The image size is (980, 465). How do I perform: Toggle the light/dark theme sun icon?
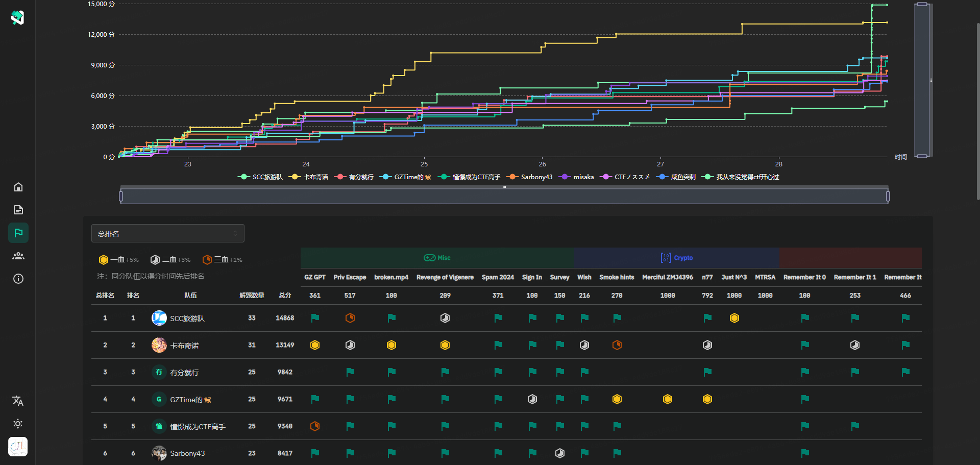(18, 424)
